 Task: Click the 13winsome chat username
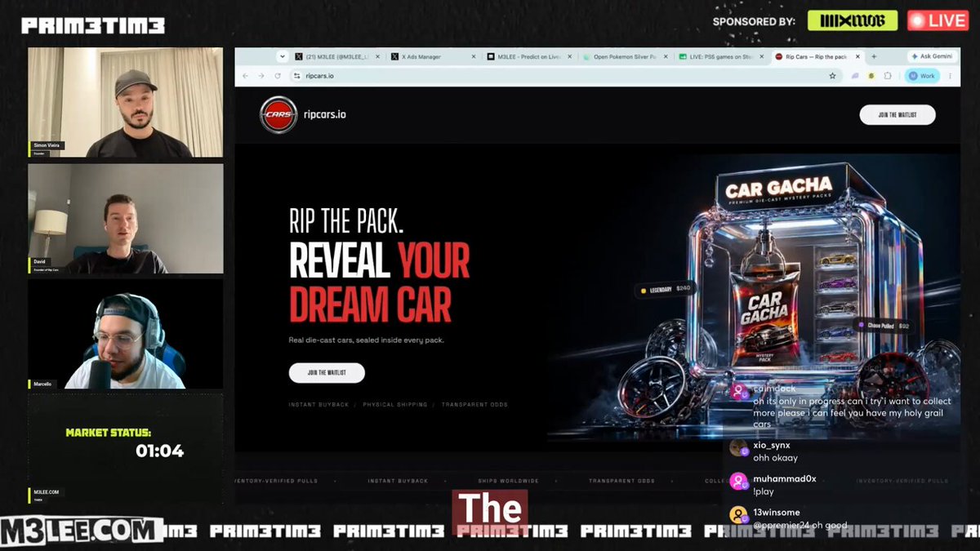coord(777,512)
